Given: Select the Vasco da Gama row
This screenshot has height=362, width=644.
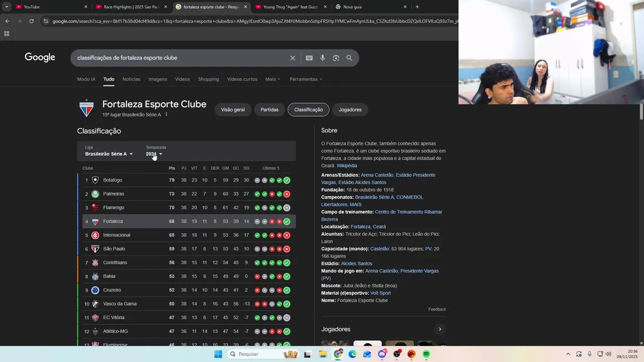Looking at the screenshot, I should tap(187, 304).
